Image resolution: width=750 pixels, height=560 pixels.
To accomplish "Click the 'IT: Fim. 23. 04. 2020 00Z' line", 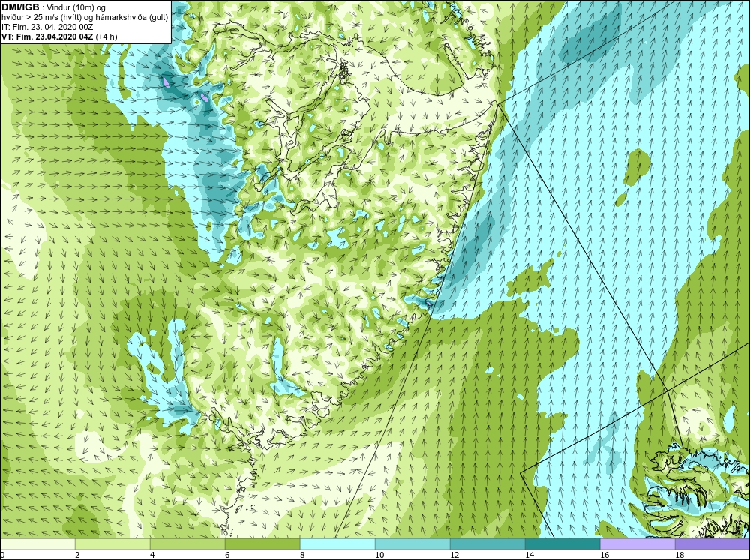I will pos(47,27).
